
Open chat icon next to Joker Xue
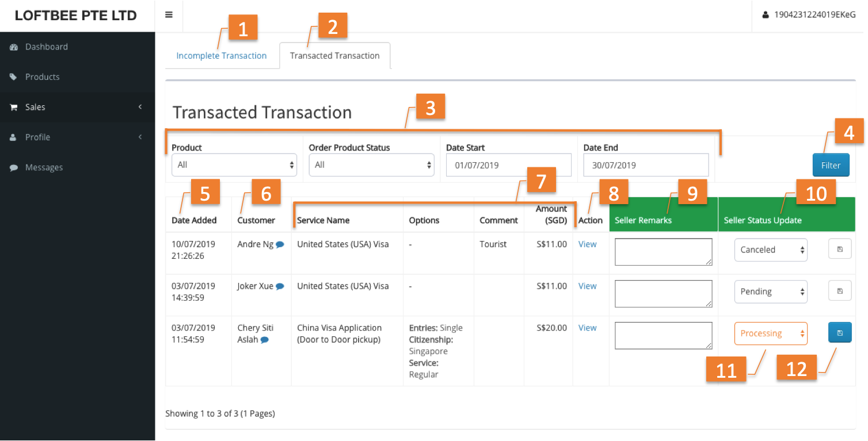pyautogui.click(x=280, y=286)
